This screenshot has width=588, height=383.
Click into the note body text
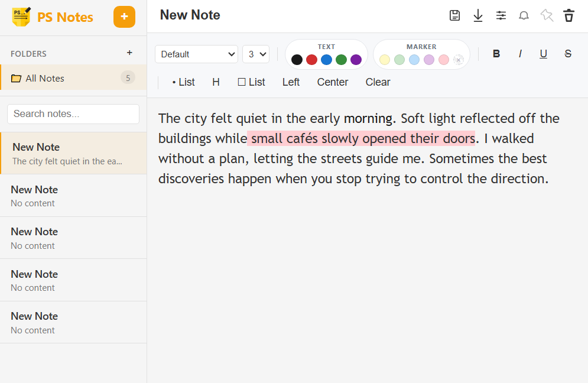tap(359, 148)
